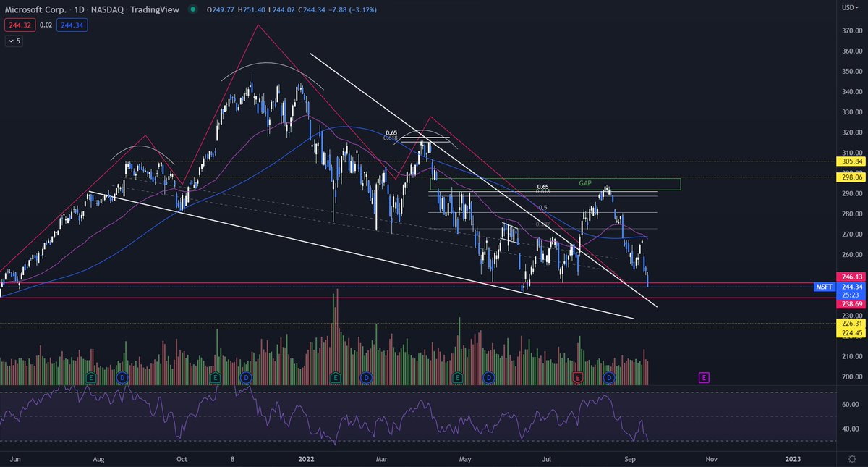Open the red earnings E marker
868x467 pixels.
(578, 377)
